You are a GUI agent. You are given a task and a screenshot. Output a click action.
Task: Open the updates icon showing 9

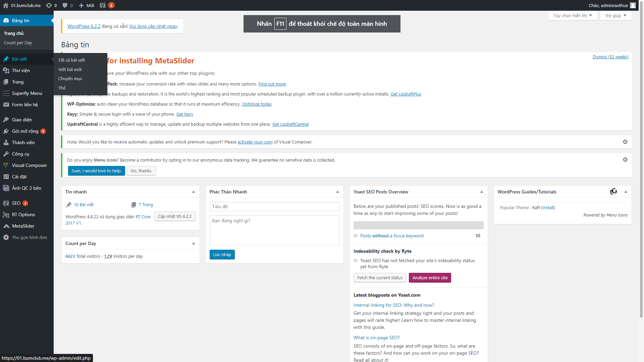click(x=49, y=5)
